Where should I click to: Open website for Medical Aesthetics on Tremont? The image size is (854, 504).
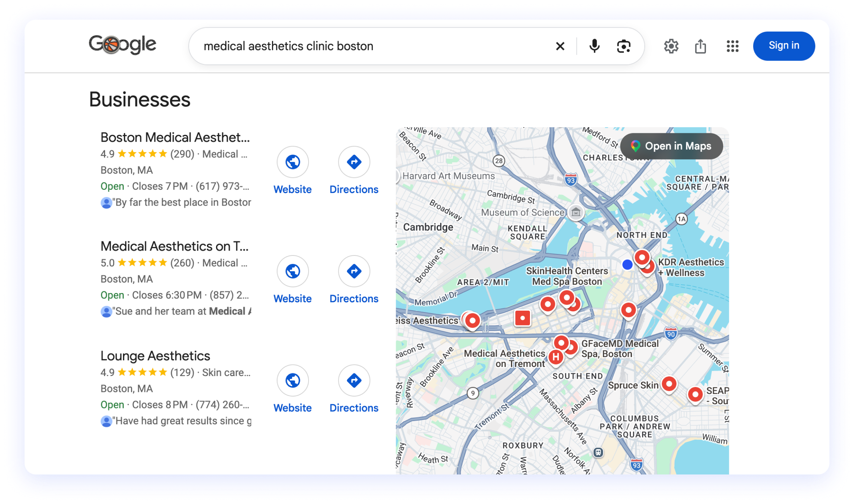click(x=292, y=280)
